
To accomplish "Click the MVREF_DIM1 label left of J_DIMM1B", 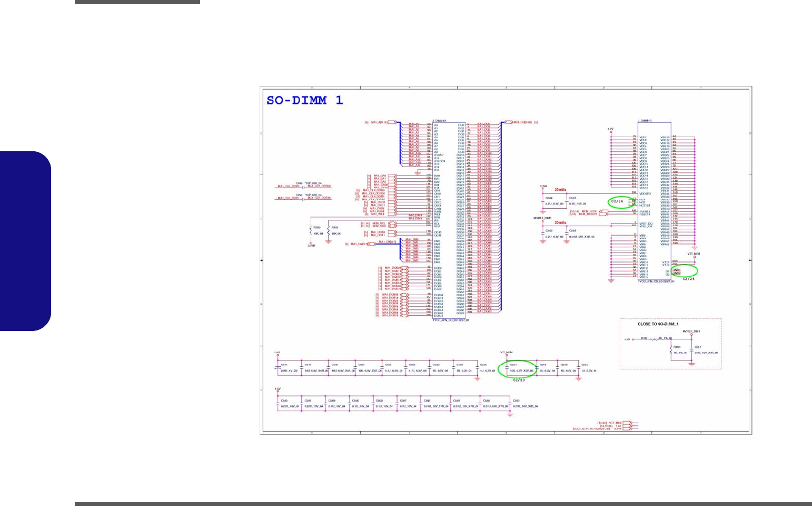I will point(542,218).
